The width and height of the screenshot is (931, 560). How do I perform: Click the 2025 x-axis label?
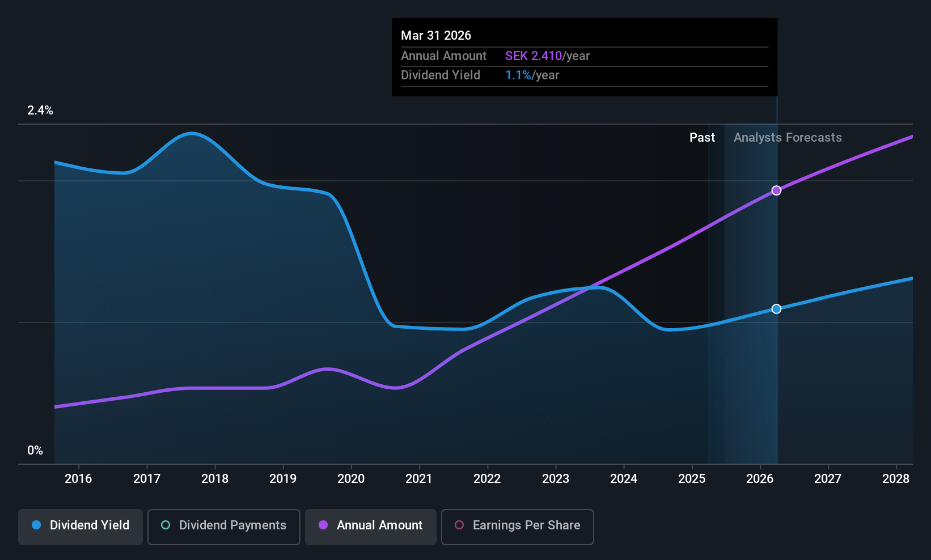tap(692, 478)
